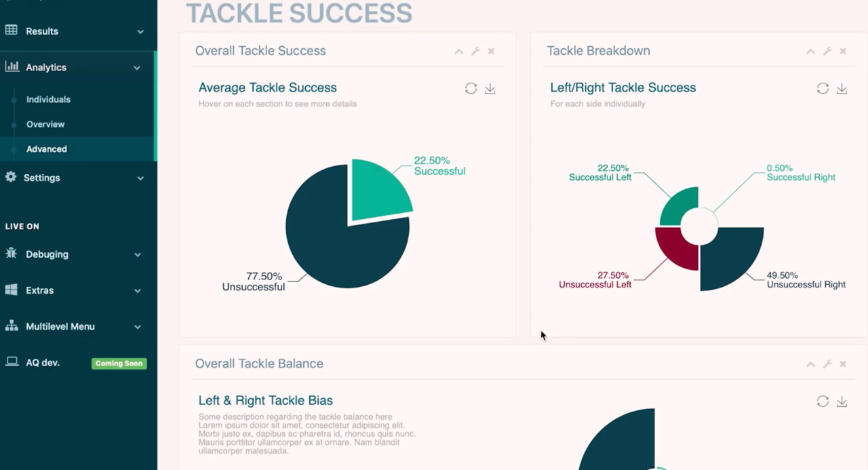Screen dimensions: 868x470
Task: Expand the Settings sidebar menu
Action: tap(79, 178)
